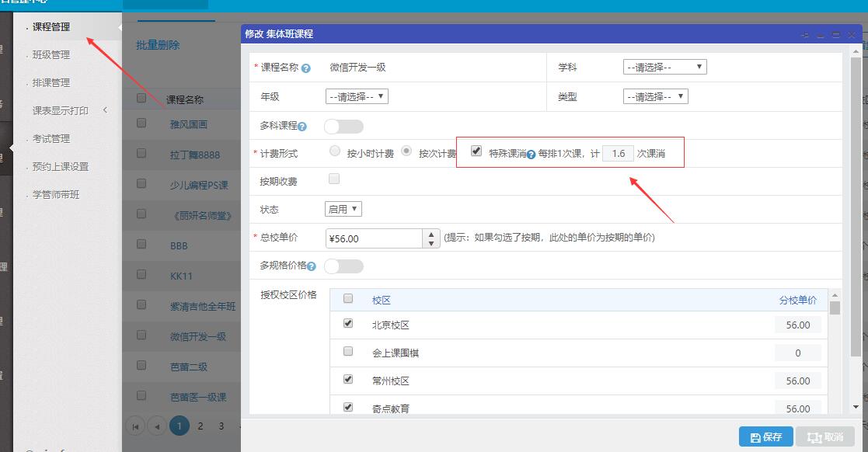Click help icon beside 多规格价格

click(311, 266)
